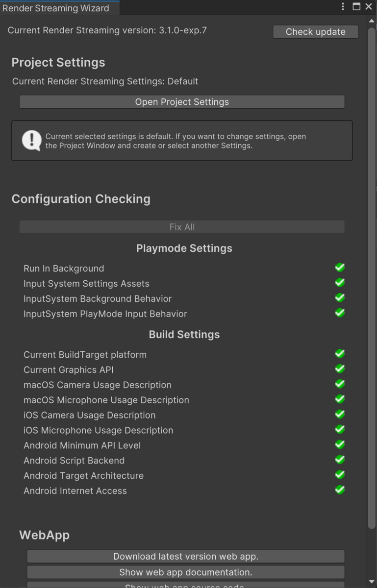377x588 pixels.
Task: Click the Android Minimum API Level status icon
Action: [340, 444]
